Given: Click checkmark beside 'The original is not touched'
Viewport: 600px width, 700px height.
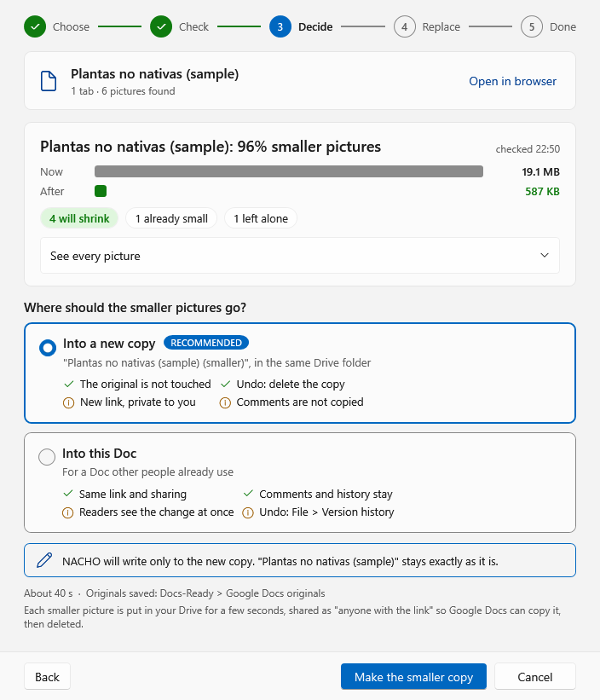Looking at the screenshot, I should click(x=69, y=384).
